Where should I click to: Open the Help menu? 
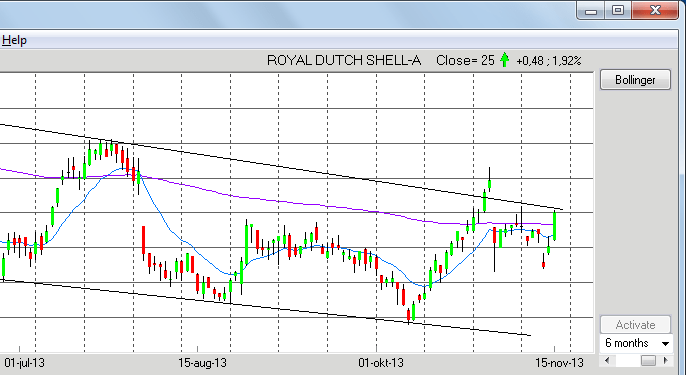point(14,40)
